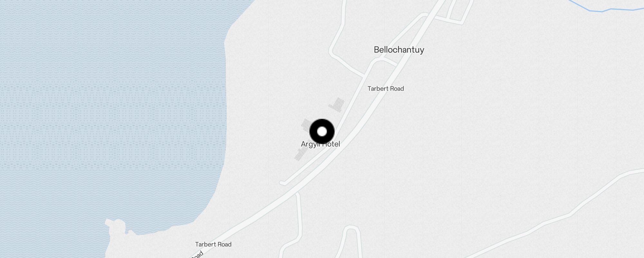This screenshot has width=644, height=258.
Task: Click the Tarbert Road label near the coast
Action: 213,244
